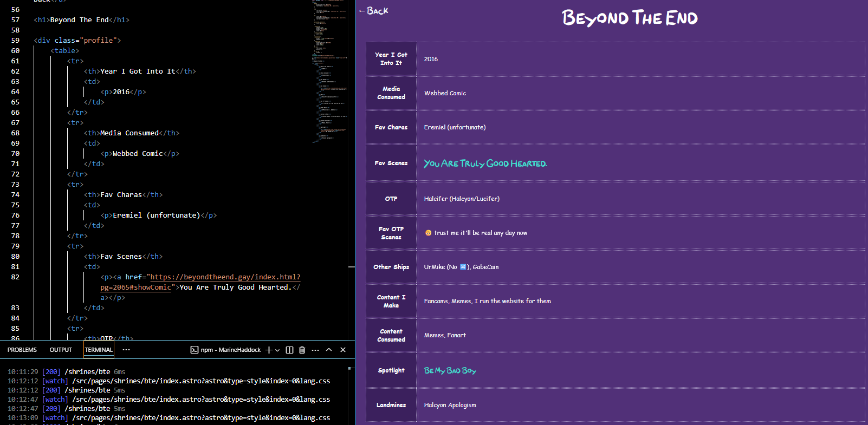Click the '2016' table cell

(642, 58)
